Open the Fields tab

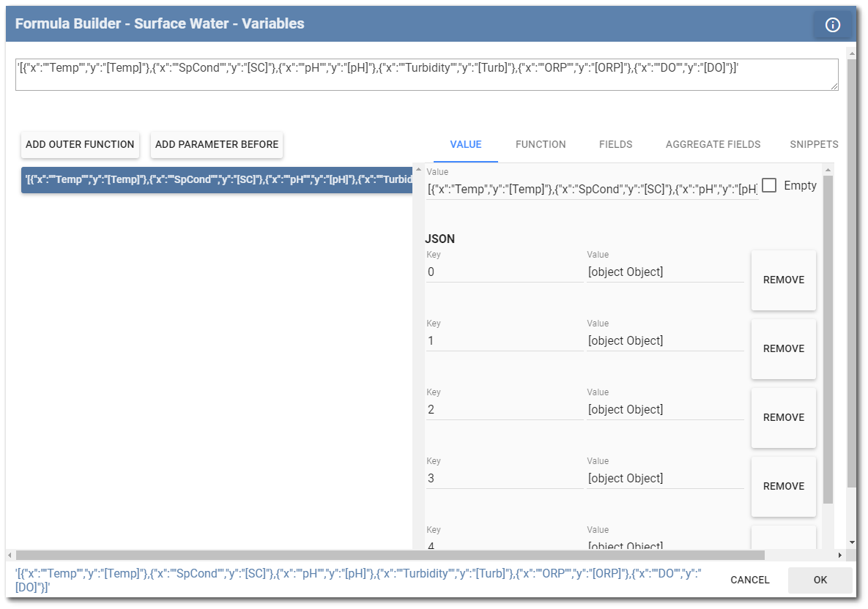coord(615,144)
